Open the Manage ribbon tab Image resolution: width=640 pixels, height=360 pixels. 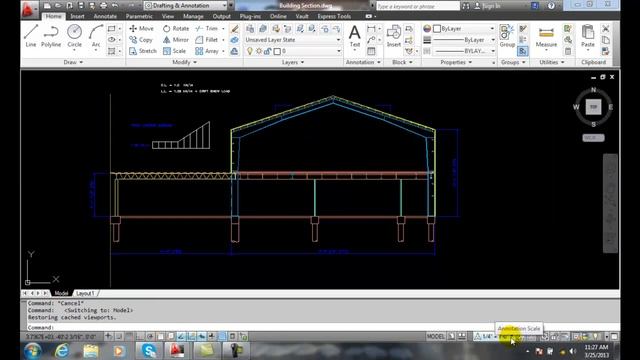(x=193, y=16)
